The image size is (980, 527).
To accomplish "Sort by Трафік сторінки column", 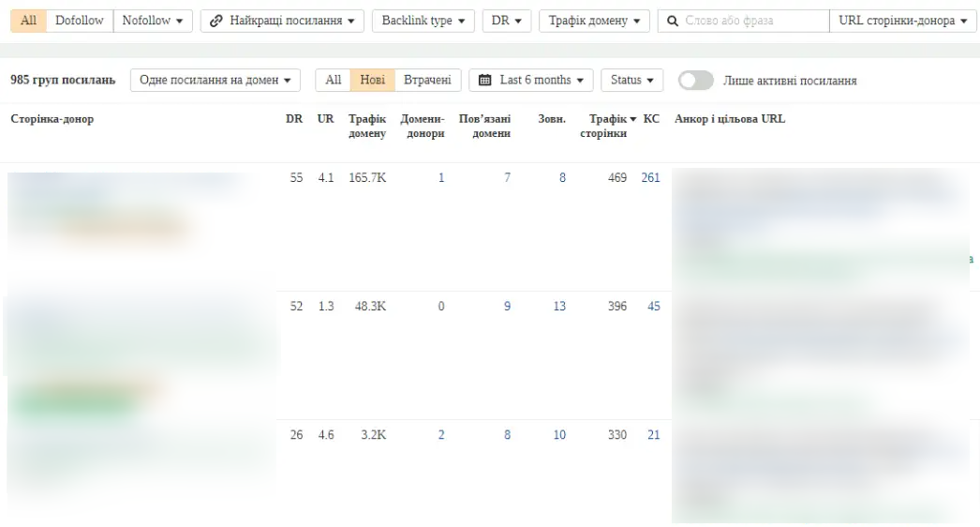I will pos(609,127).
